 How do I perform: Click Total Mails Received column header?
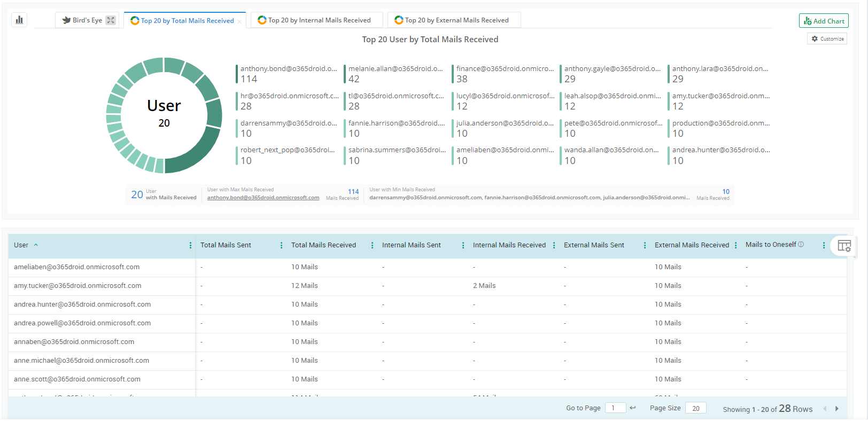click(323, 245)
